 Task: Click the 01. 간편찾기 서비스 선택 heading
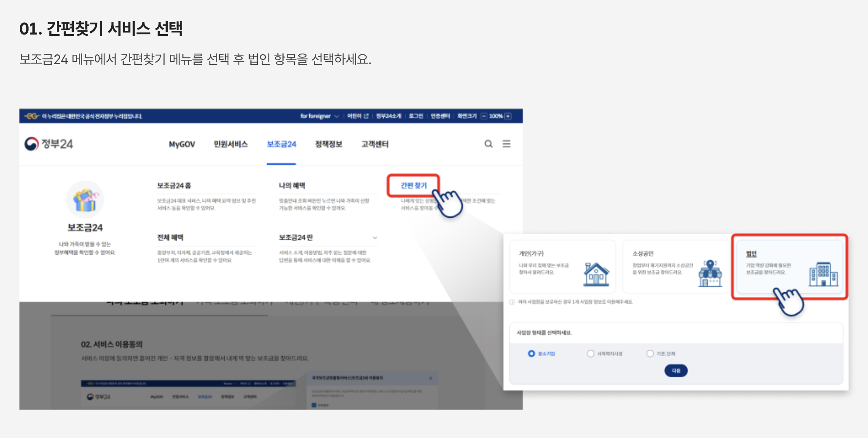[101, 29]
